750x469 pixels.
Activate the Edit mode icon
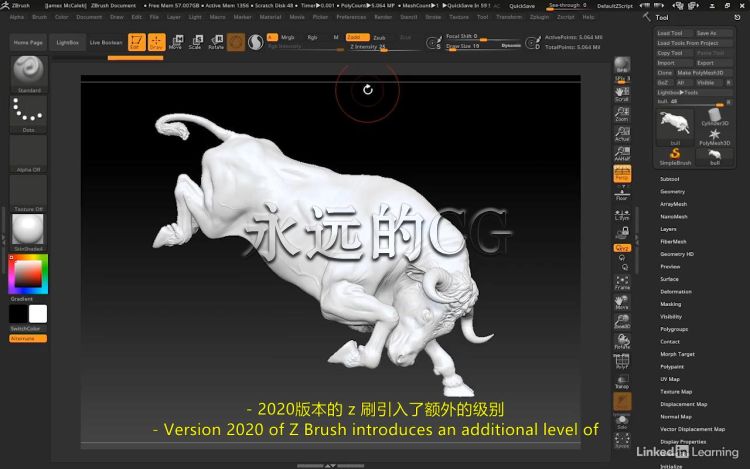[136, 42]
